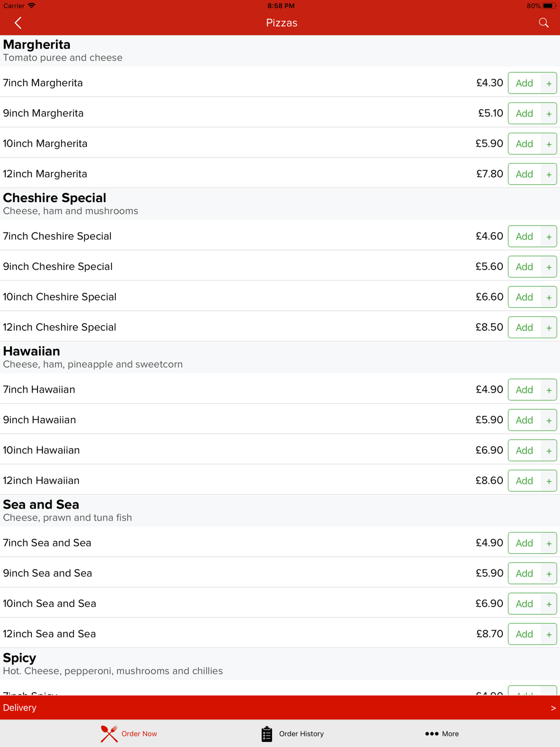
Task: Add 12inch Margherita to order
Action: pyautogui.click(x=525, y=174)
